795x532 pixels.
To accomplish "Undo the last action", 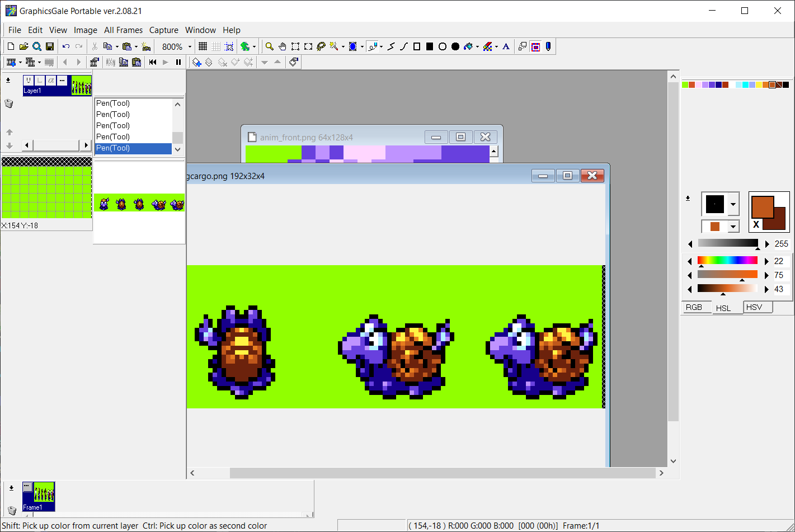I will pyautogui.click(x=65, y=46).
